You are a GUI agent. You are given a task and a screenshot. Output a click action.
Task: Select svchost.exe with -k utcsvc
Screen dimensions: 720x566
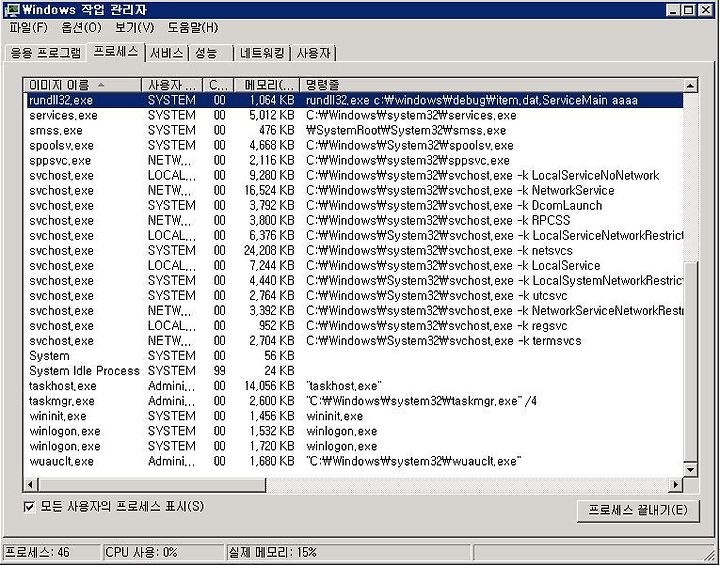(354, 296)
